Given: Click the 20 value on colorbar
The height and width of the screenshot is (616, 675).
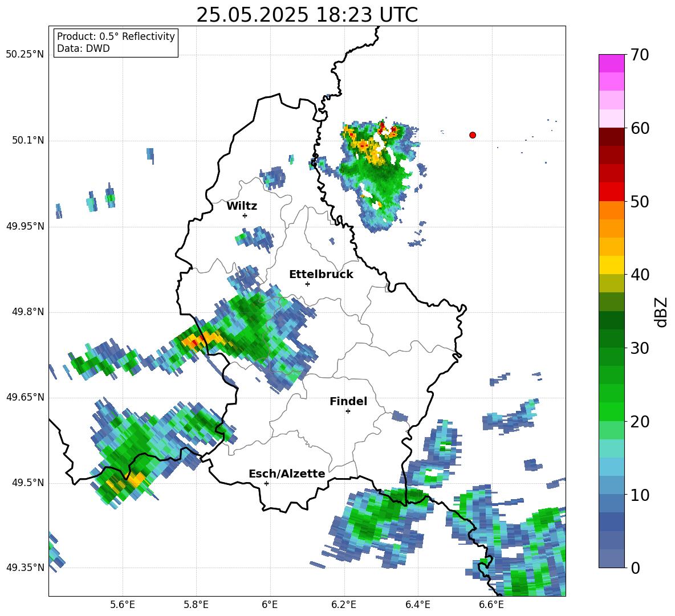Looking at the screenshot, I should coord(639,422).
